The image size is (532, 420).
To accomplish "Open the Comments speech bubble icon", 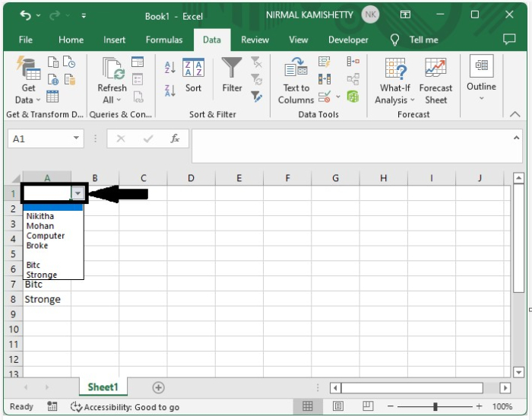I will [509, 40].
